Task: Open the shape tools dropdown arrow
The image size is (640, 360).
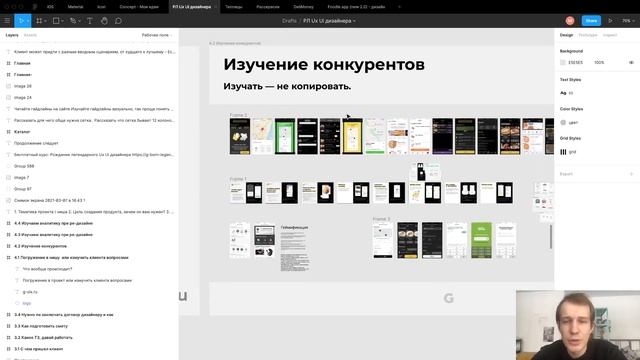Action: coord(62,21)
